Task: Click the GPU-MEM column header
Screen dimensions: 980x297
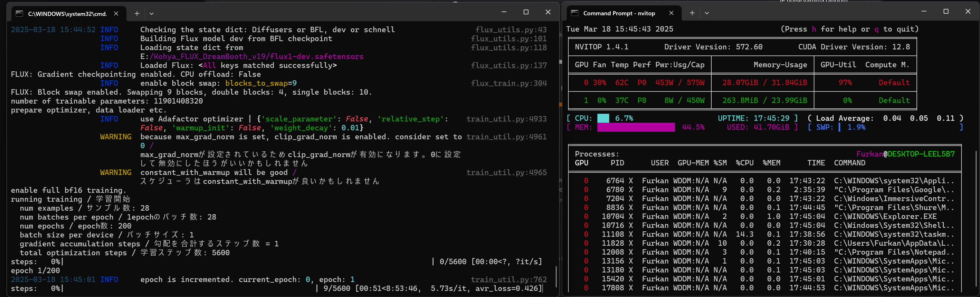Action: pyautogui.click(x=693, y=163)
